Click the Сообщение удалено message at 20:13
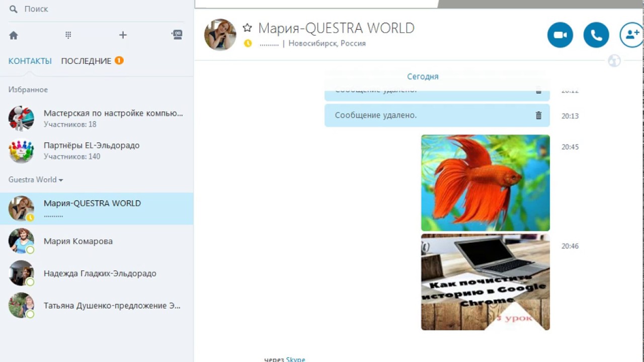 pos(437,115)
